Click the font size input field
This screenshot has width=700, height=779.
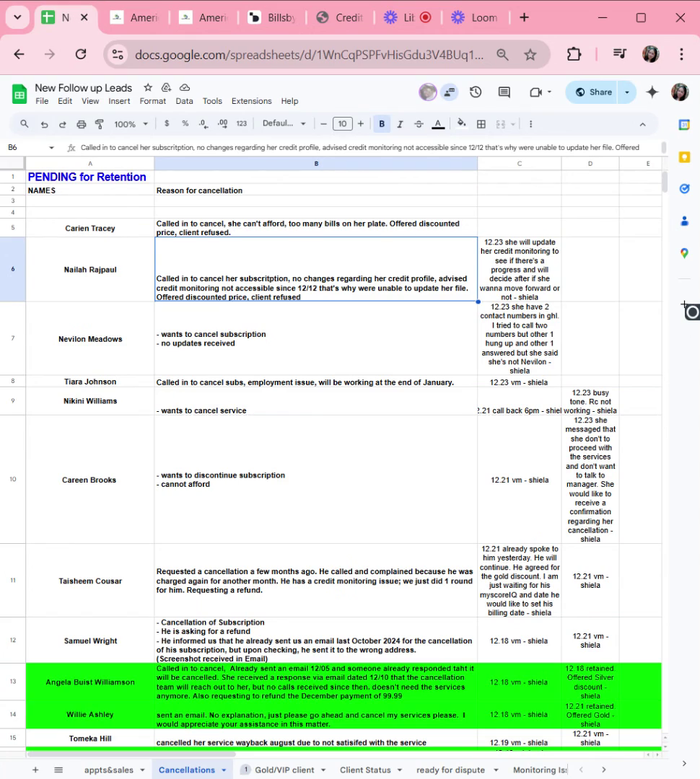click(343, 124)
